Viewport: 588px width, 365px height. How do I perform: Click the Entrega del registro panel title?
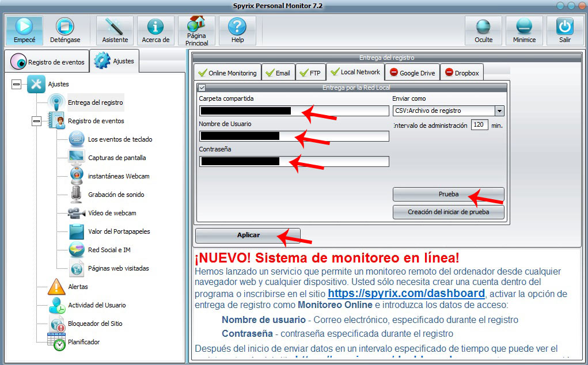386,58
